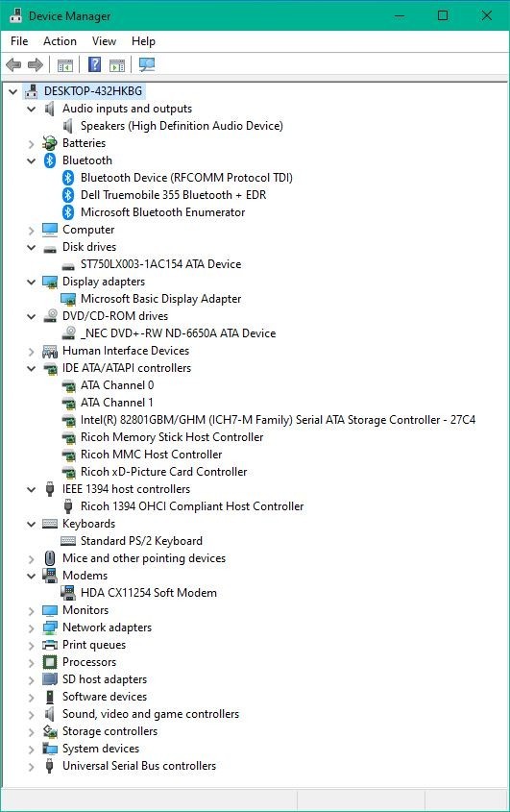510x812 pixels.
Task: Click the Bluetooth category icon
Action: click(50, 160)
